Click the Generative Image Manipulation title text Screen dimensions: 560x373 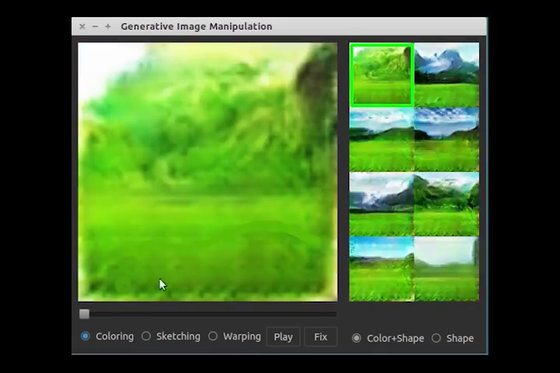[x=196, y=26]
